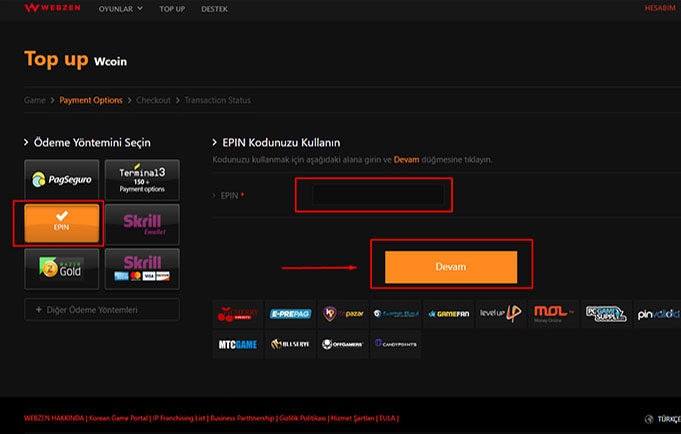Go to the Game breadcrumb step
This screenshot has height=434, width=681.
[x=35, y=100]
